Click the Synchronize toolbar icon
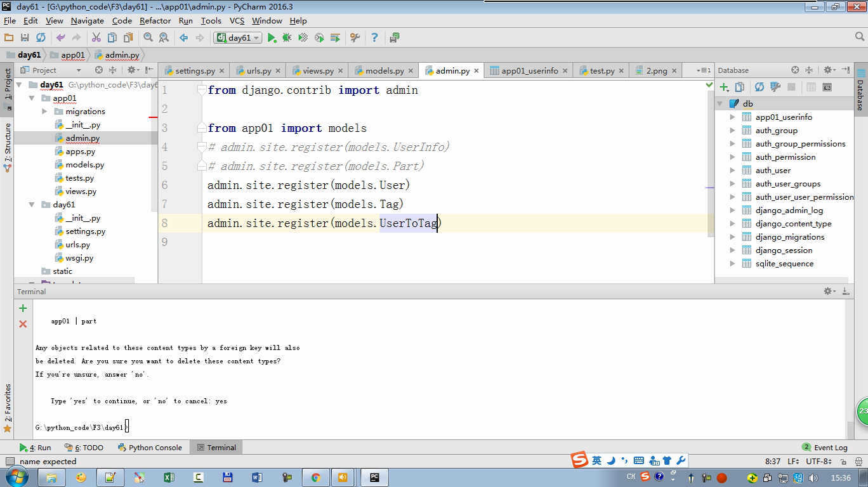868x487 pixels. [41, 38]
